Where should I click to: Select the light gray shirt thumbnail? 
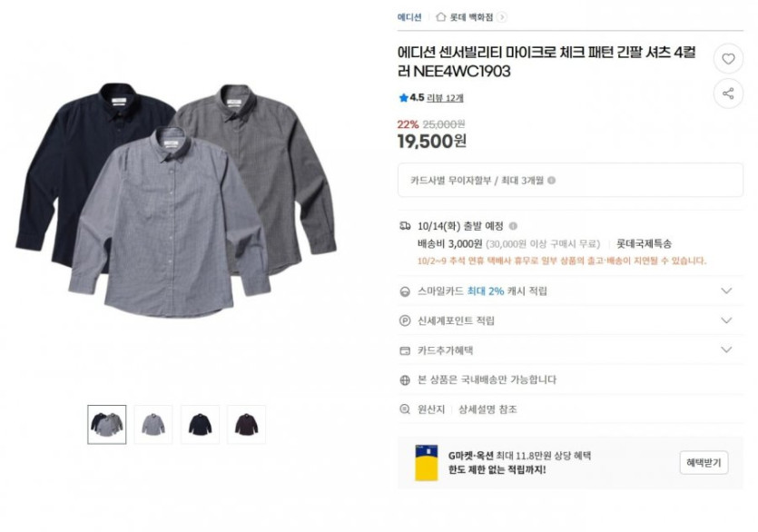coord(153,425)
